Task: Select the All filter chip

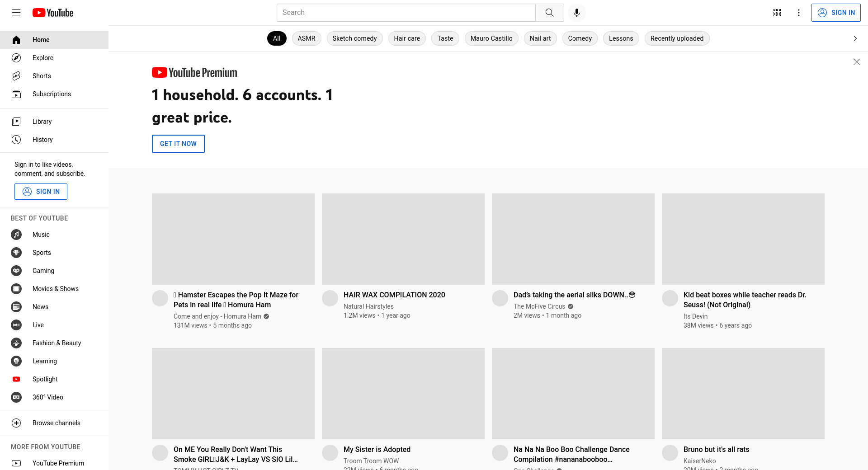Action: [277, 38]
